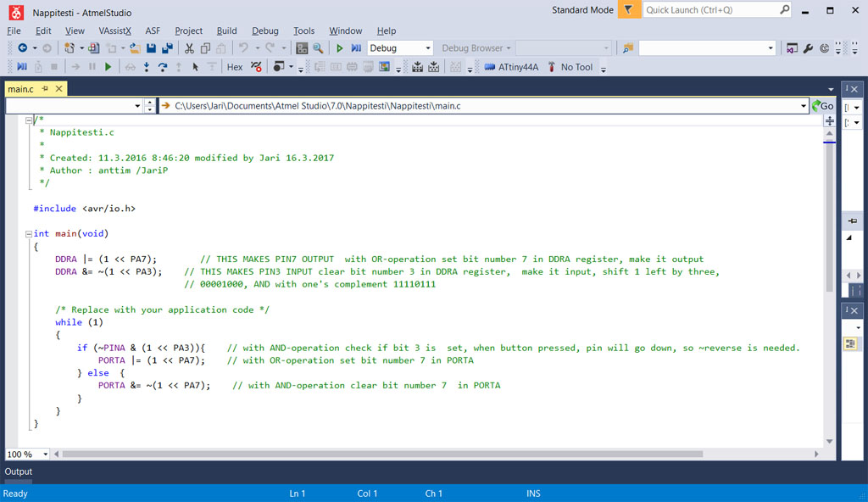Click the Find in Files folder icon
The width and height of the screenshot is (868, 502).
tap(627, 48)
